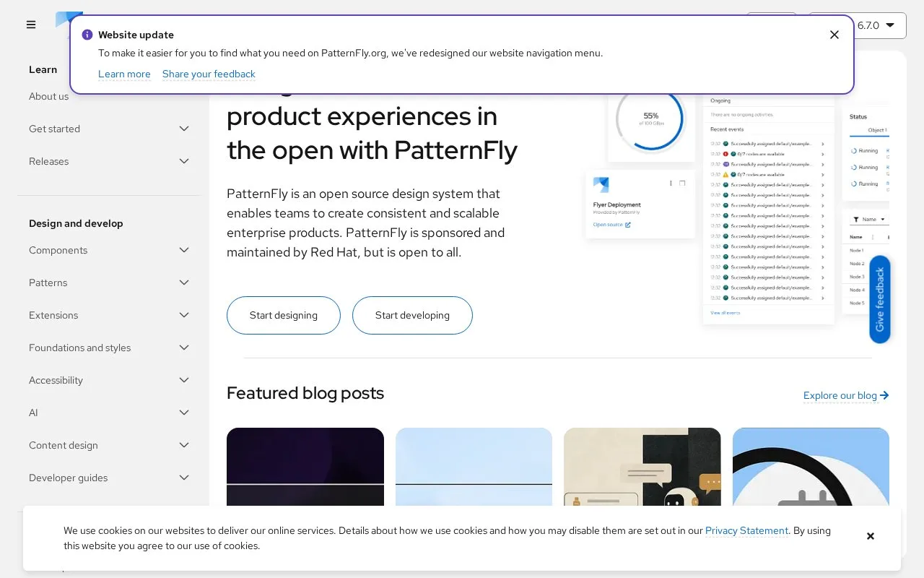Open the light blue blog post thumbnail
This screenshot has width=924, height=578.
474,467
